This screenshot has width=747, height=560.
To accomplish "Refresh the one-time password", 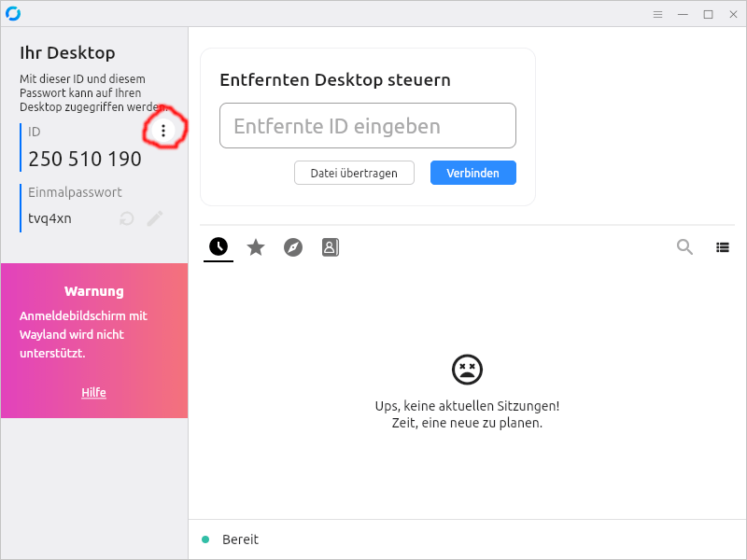I will point(127,218).
